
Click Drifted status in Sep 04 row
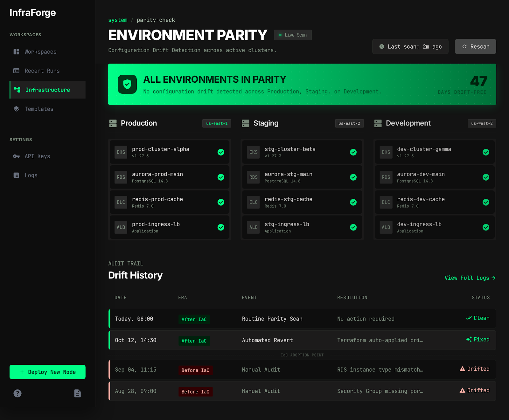(475, 369)
